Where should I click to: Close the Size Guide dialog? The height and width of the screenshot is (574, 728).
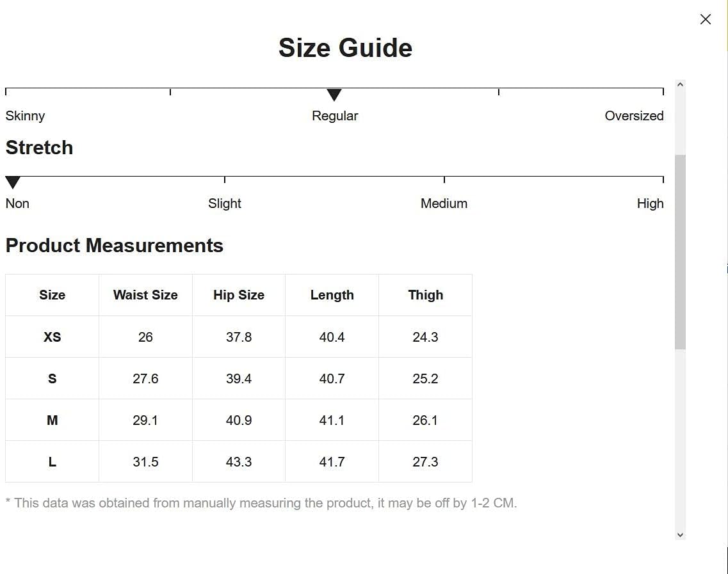(705, 19)
